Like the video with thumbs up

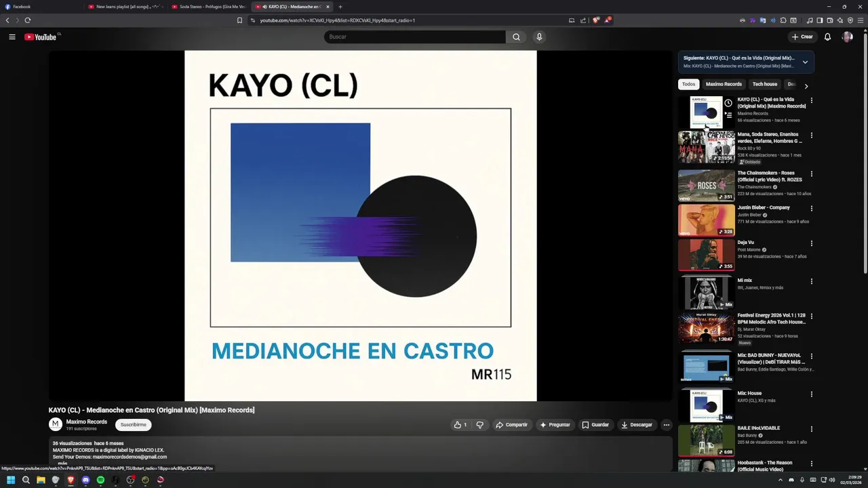[x=460, y=425]
